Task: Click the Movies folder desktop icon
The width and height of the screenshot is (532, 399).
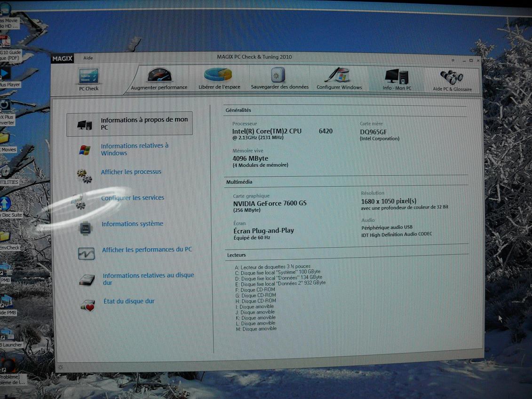Action: [5, 138]
